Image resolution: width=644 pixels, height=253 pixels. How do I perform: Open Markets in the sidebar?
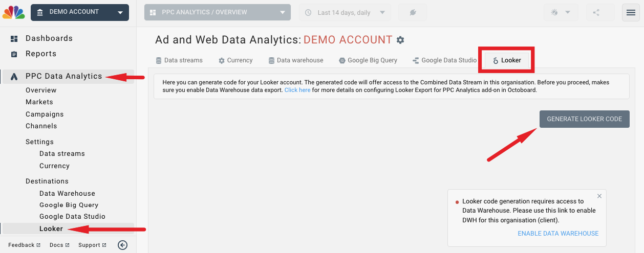pyautogui.click(x=39, y=102)
